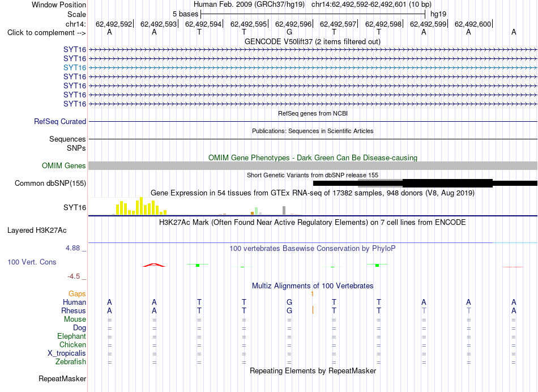Click the grey OMIM Genes bar
Screen dimensions: 538x392
313,166
